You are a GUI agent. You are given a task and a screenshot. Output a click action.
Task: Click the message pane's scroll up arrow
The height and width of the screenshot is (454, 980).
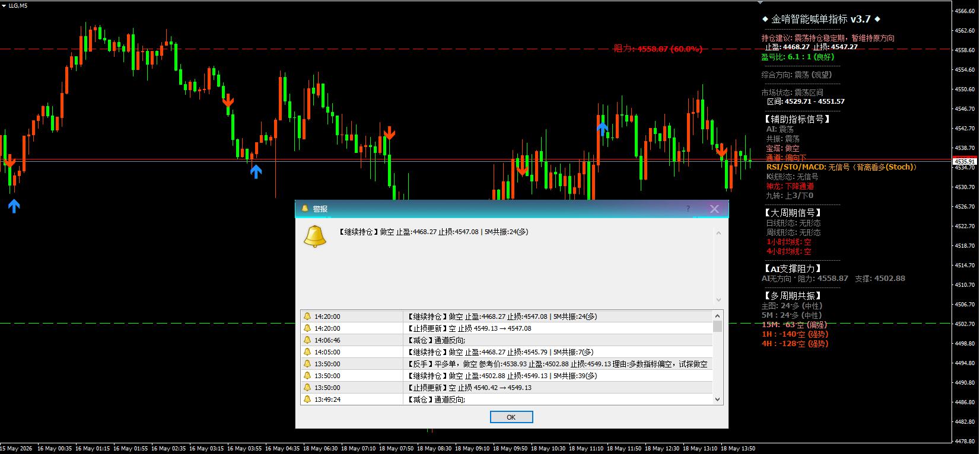tap(718, 233)
